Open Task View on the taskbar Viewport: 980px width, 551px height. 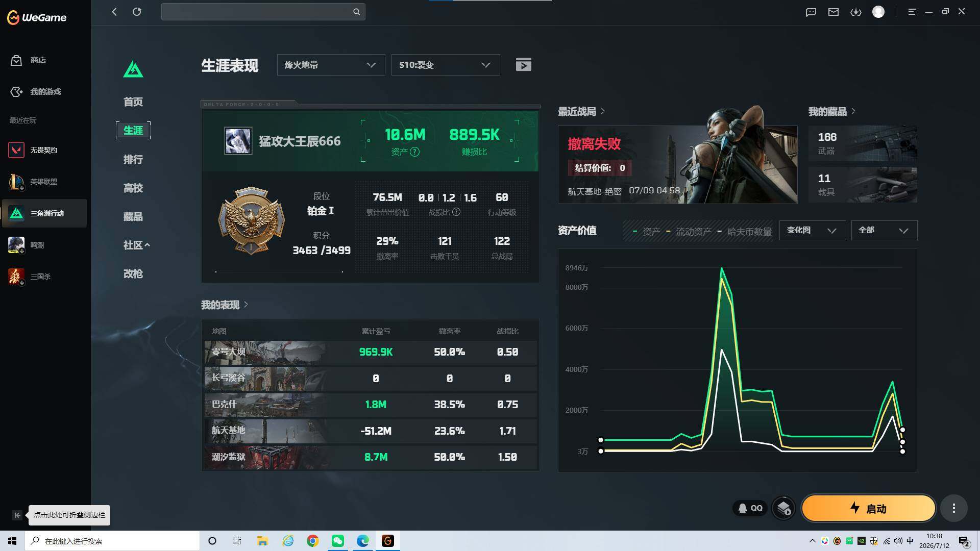[237, 541]
